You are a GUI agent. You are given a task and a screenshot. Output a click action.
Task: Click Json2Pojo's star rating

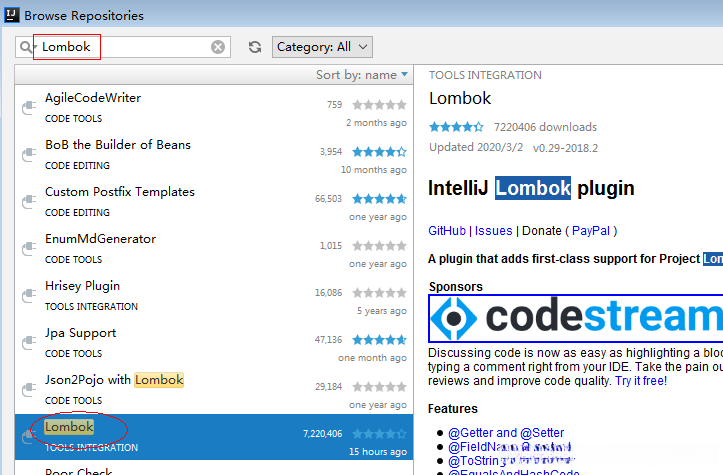click(379, 387)
